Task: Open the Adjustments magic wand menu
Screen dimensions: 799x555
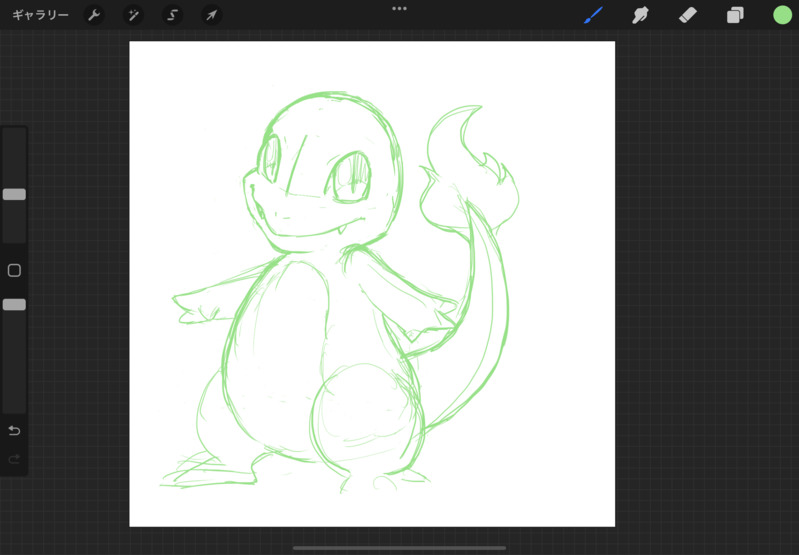Action: (134, 15)
